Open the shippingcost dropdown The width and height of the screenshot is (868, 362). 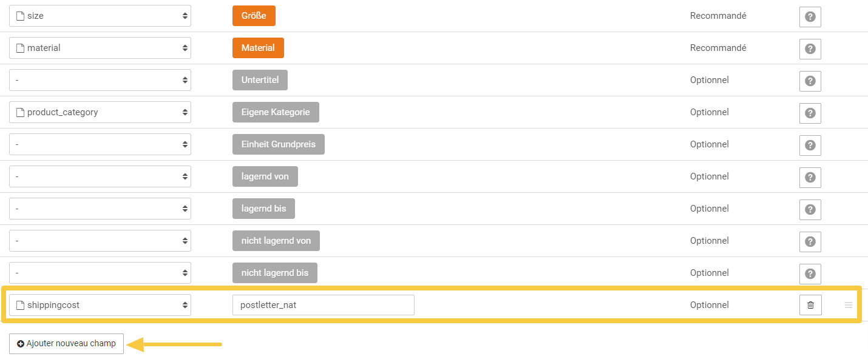(x=100, y=305)
